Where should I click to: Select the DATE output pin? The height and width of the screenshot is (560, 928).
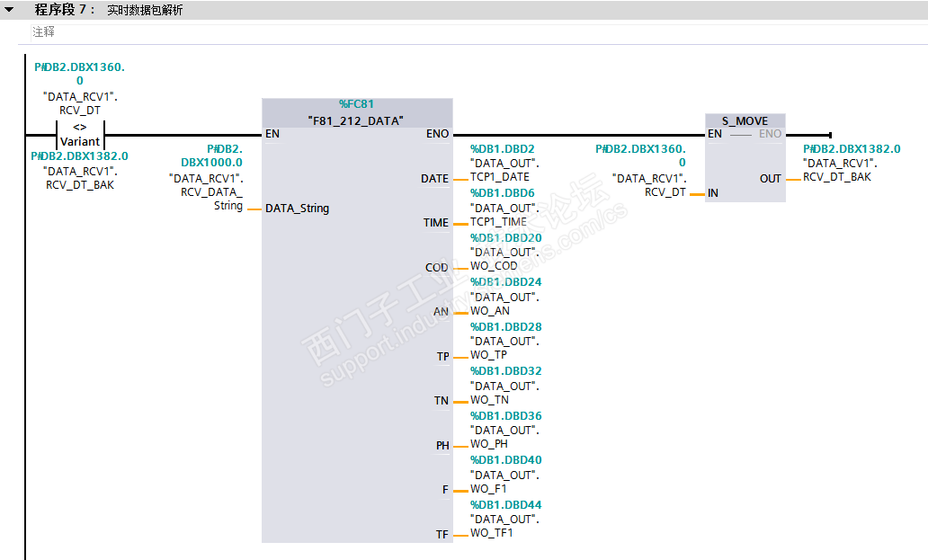point(435,179)
